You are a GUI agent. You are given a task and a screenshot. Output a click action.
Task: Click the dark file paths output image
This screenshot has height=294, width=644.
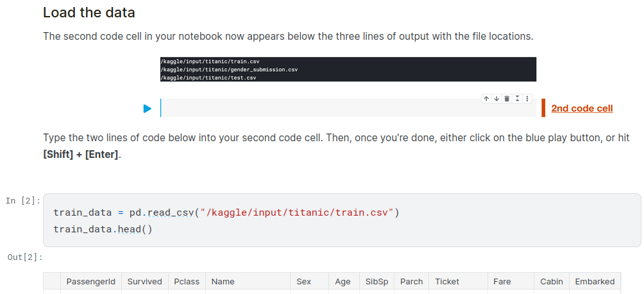tap(348, 69)
